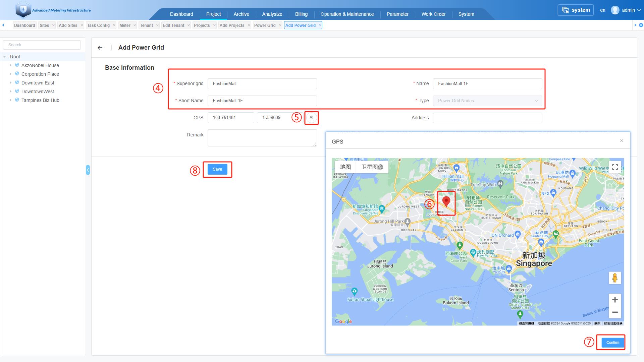Close the Power Grid tab
The height and width of the screenshot is (362, 644).
tap(280, 25)
